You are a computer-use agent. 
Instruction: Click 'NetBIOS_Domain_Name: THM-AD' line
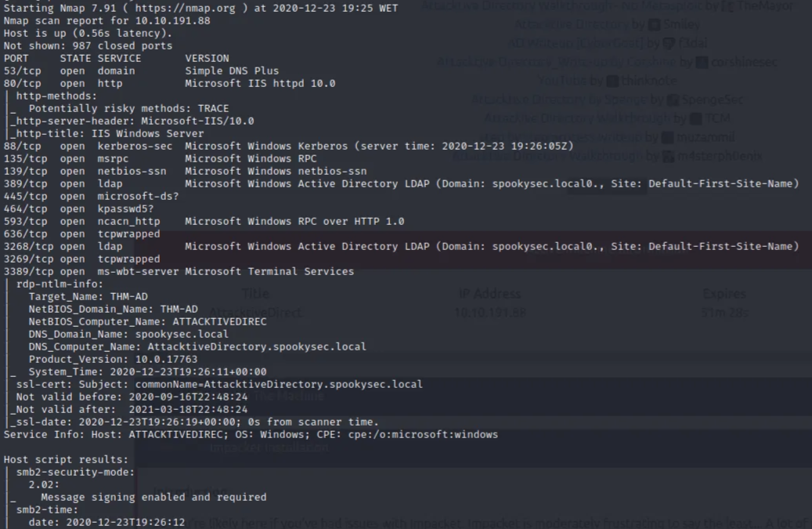pyautogui.click(x=113, y=310)
